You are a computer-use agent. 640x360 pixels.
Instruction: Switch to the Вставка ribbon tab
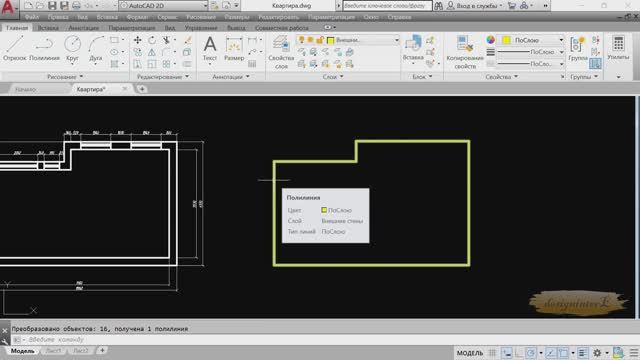click(48, 28)
